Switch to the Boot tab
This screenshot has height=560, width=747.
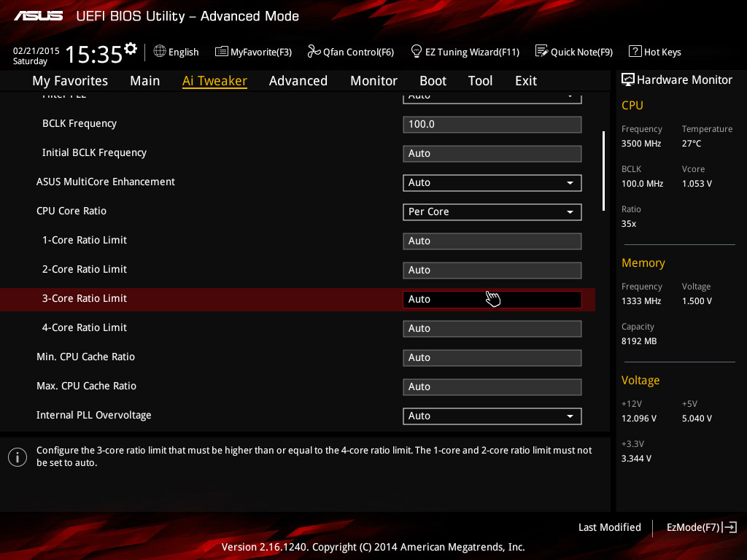[x=433, y=81]
